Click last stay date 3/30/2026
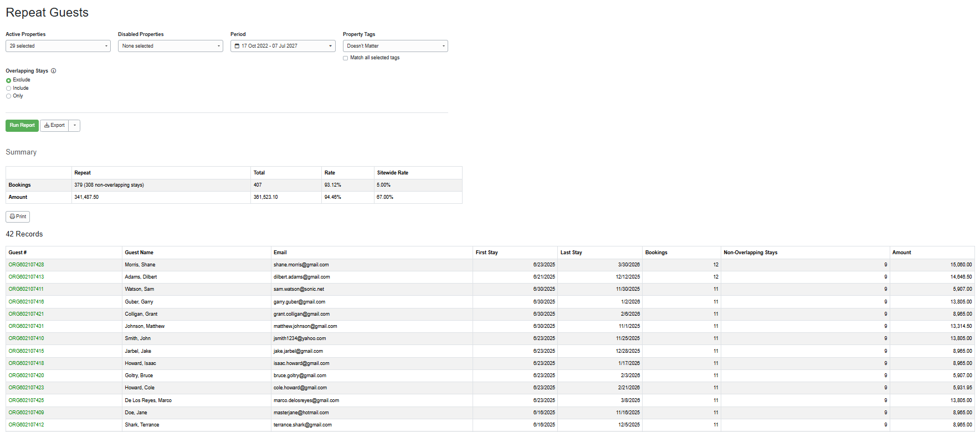980x432 pixels. [x=629, y=265]
